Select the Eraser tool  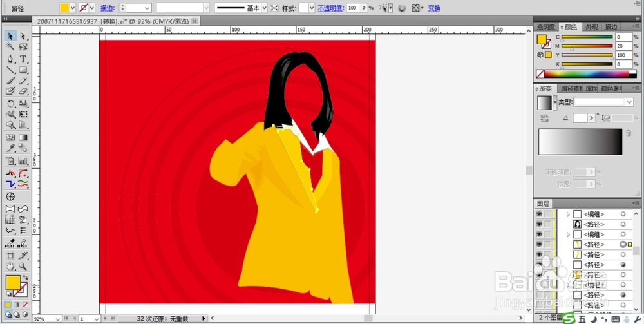click(x=23, y=91)
